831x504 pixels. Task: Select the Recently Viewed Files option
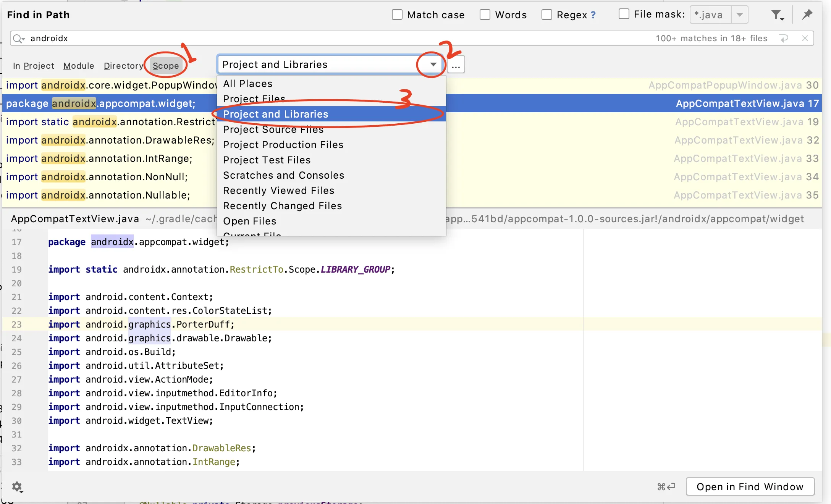(278, 191)
